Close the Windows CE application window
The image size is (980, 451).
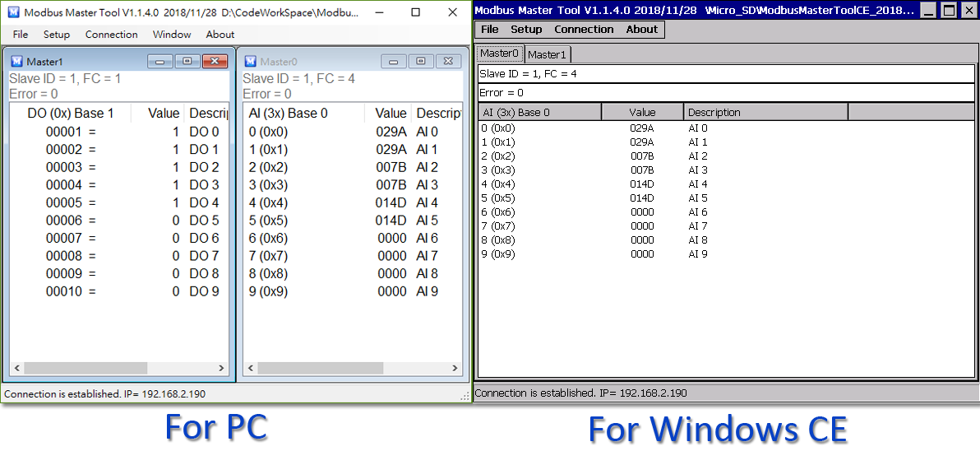pyautogui.click(x=968, y=10)
